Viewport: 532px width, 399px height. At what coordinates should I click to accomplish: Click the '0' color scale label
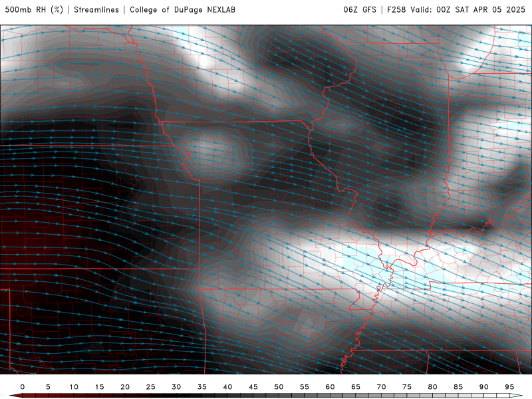(x=23, y=387)
